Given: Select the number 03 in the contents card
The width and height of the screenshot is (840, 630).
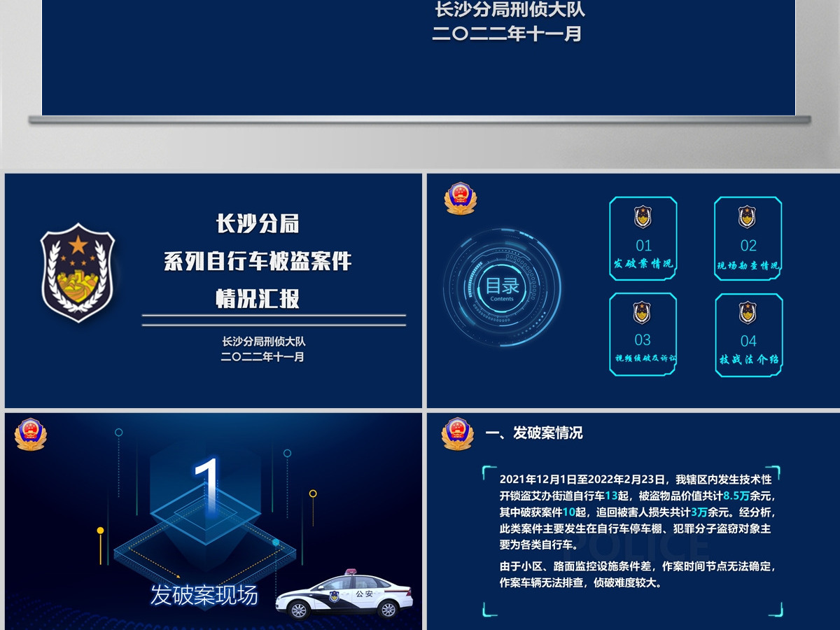Looking at the screenshot, I should [643, 340].
